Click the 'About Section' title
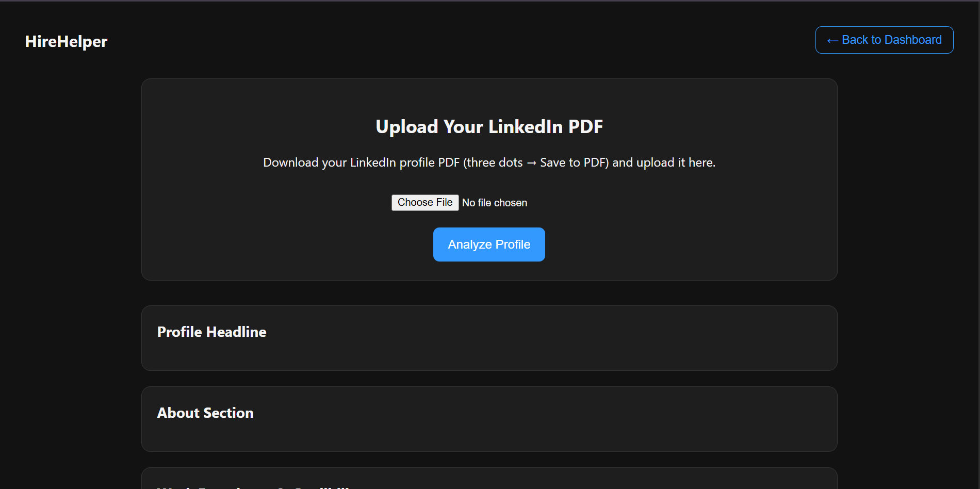The height and width of the screenshot is (489, 980). pyautogui.click(x=205, y=413)
